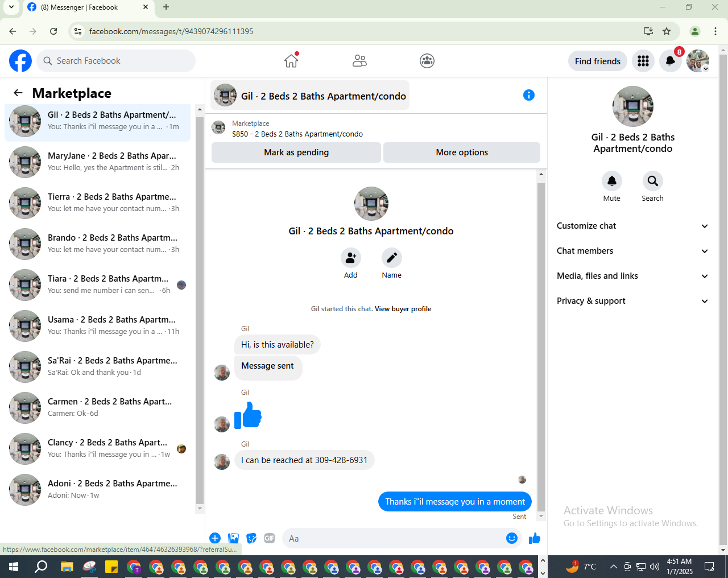The height and width of the screenshot is (578, 728).
Task: Open the account profile picture menu
Action: pyautogui.click(x=698, y=61)
